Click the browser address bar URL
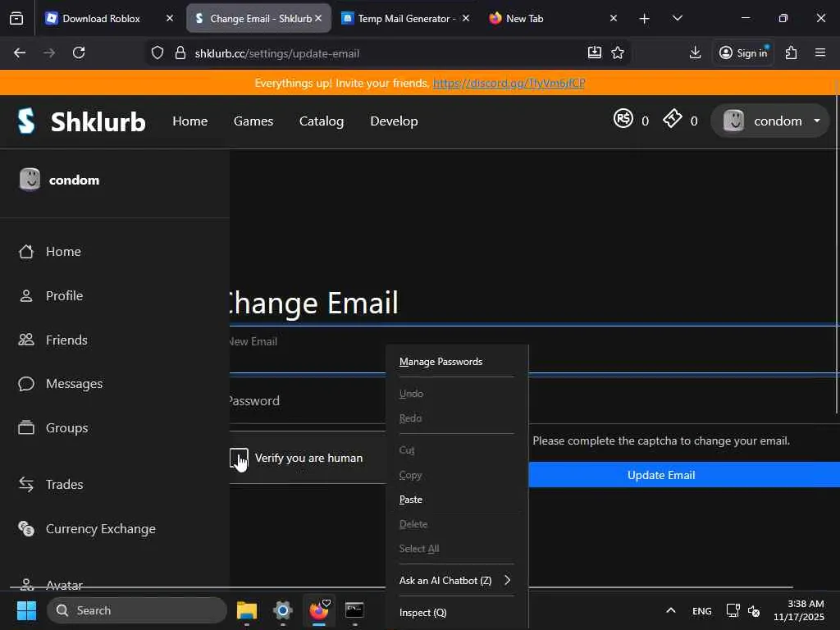The height and width of the screenshot is (630, 840). pyautogui.click(x=277, y=53)
